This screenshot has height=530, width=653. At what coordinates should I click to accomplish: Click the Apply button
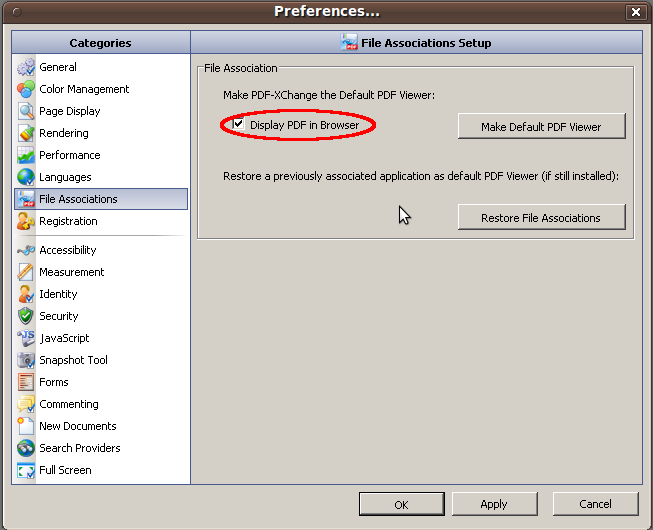494,504
